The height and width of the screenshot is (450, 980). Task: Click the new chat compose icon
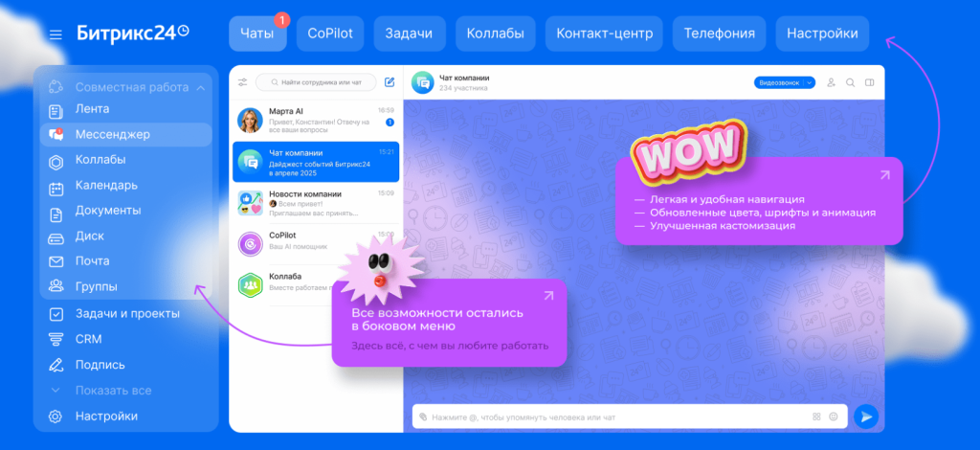390,82
